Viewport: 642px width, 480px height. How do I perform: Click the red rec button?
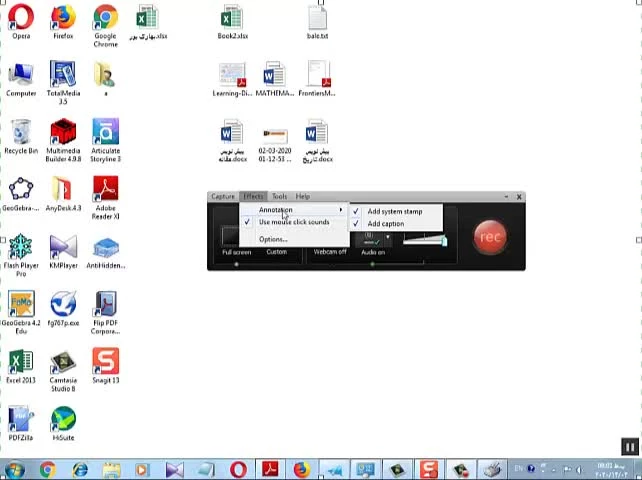click(x=489, y=237)
